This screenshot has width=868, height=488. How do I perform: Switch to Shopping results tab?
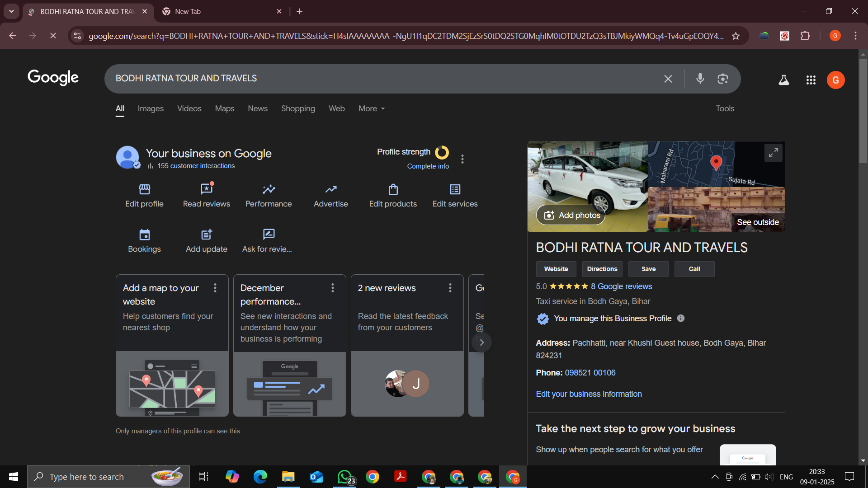298,109
